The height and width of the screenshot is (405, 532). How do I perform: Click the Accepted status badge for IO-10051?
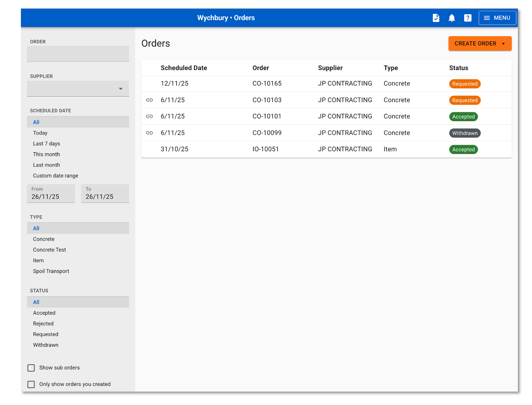(x=463, y=150)
